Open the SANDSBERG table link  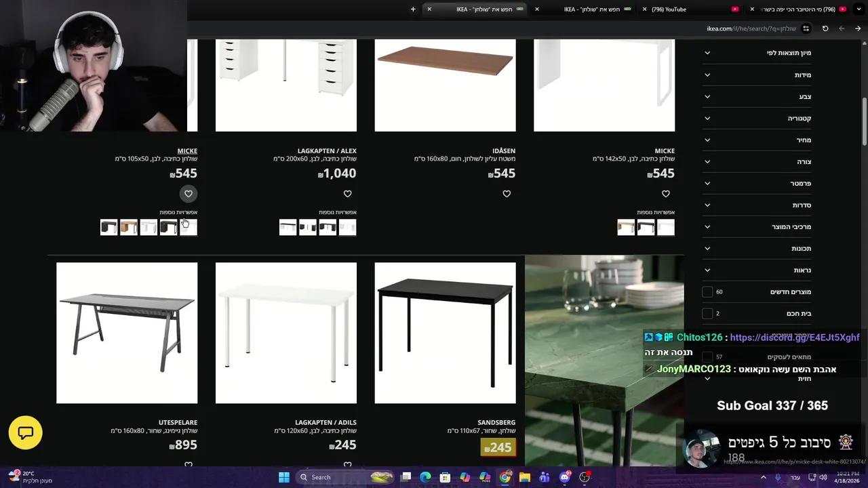click(496, 422)
